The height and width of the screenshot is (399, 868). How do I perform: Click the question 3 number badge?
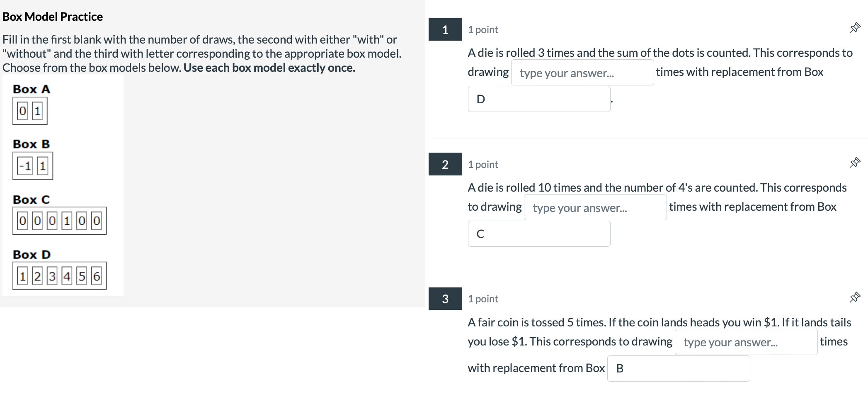tap(445, 299)
